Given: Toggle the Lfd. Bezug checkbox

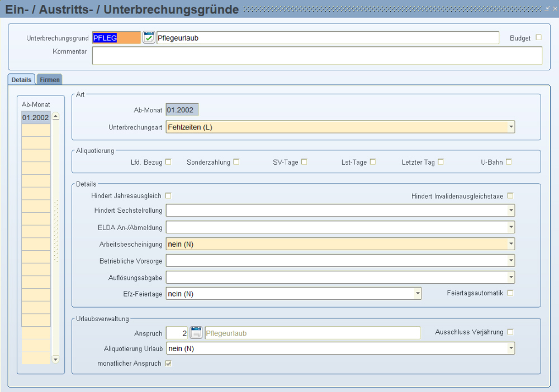Looking at the screenshot, I should 168,162.
